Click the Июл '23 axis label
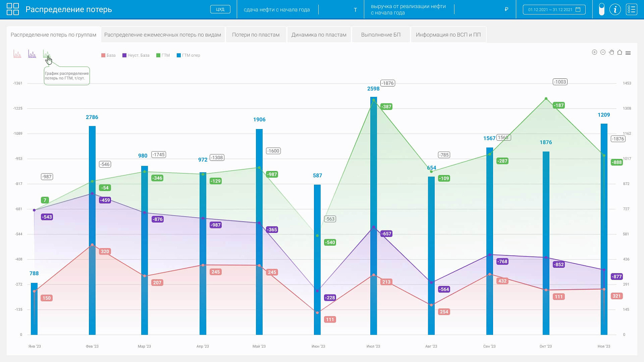 [x=374, y=346]
